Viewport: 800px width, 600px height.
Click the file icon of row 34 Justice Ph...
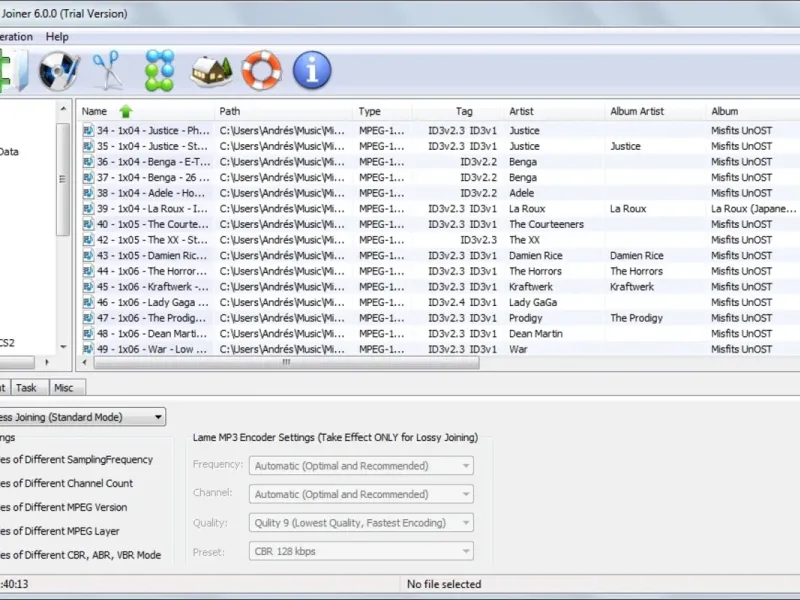coord(88,131)
